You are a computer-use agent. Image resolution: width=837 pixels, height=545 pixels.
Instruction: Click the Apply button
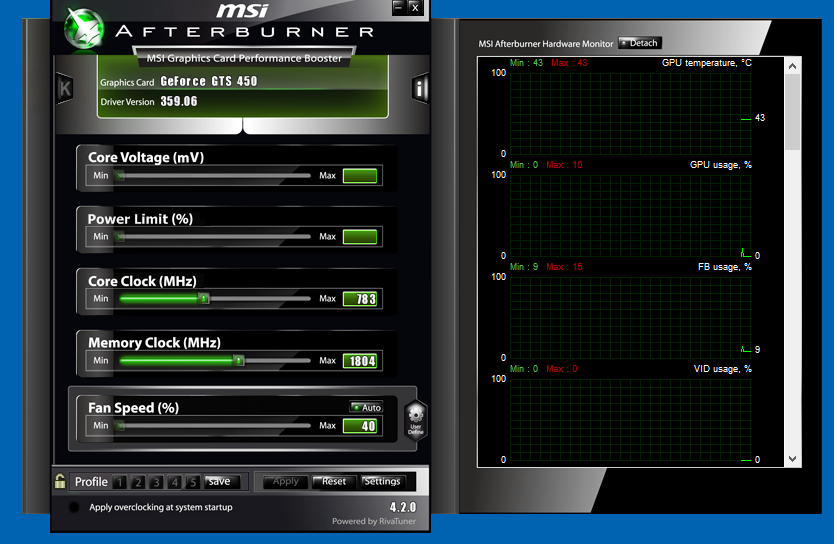pyautogui.click(x=286, y=481)
